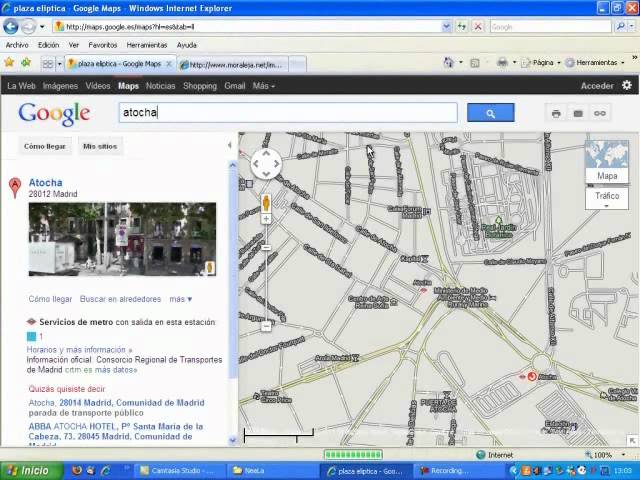Click the Cómo llegar button

[44, 146]
